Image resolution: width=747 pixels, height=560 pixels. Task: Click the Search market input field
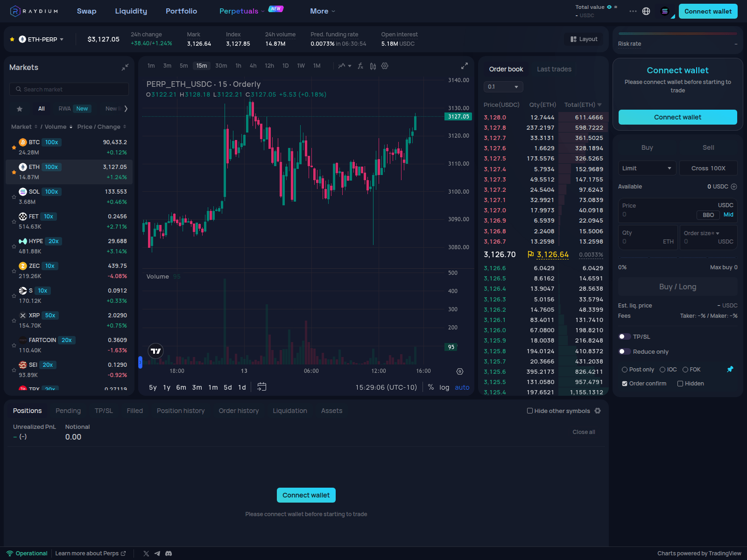coord(69,89)
